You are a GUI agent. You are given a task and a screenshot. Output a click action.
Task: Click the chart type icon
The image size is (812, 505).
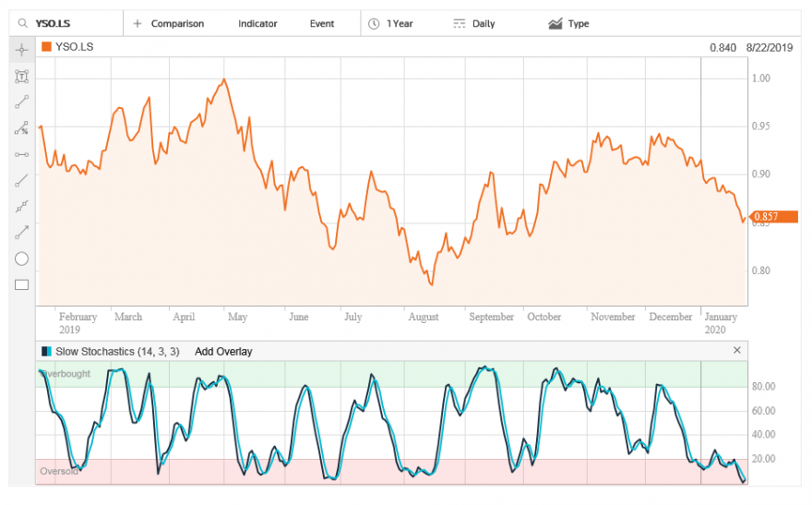pyautogui.click(x=555, y=24)
